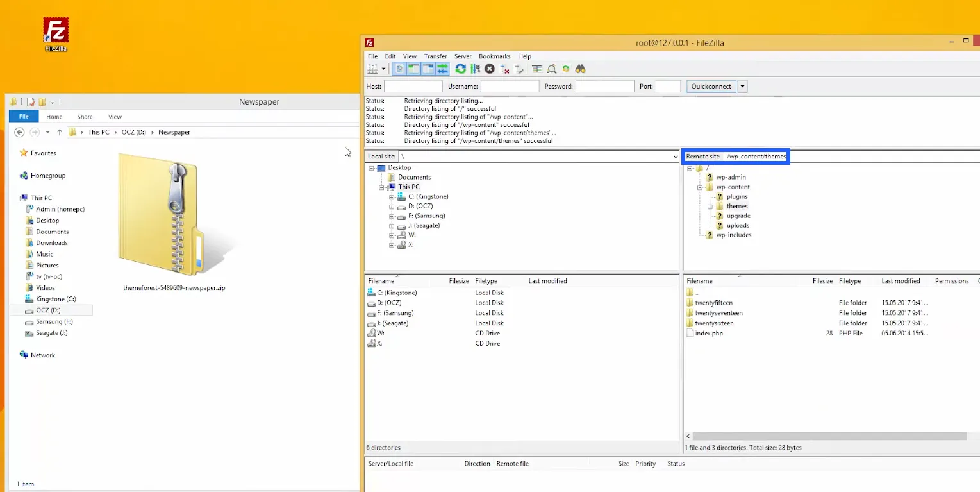Select the themeforest-5489609-newspaper.zip file
Screen dimensions: 980x492
click(x=174, y=223)
